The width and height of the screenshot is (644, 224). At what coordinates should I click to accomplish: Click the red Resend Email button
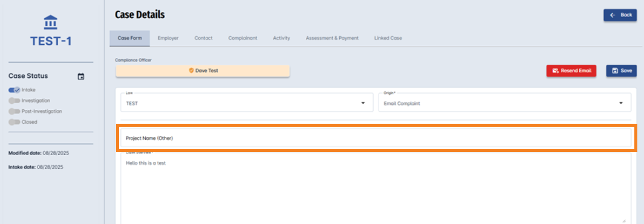pos(571,71)
